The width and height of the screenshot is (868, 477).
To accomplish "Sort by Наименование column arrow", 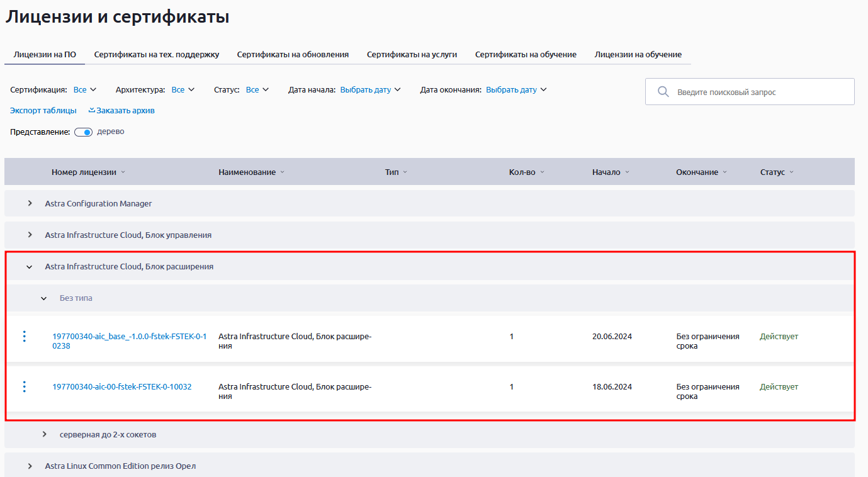I will coord(282,172).
